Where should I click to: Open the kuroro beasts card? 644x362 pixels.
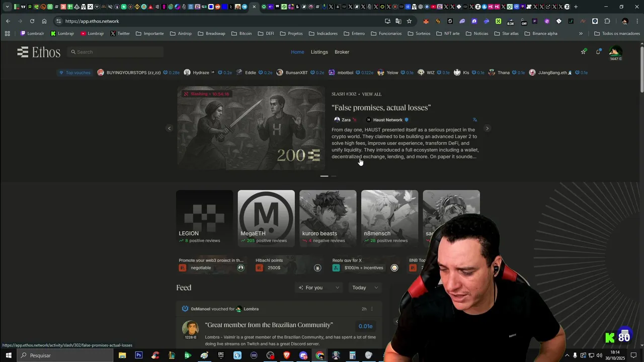pyautogui.click(x=328, y=219)
